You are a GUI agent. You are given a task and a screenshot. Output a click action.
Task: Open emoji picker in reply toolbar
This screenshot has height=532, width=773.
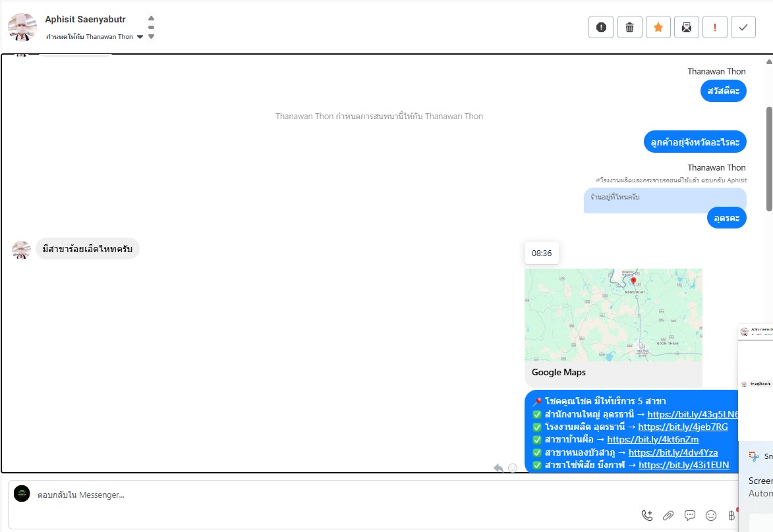(x=711, y=516)
